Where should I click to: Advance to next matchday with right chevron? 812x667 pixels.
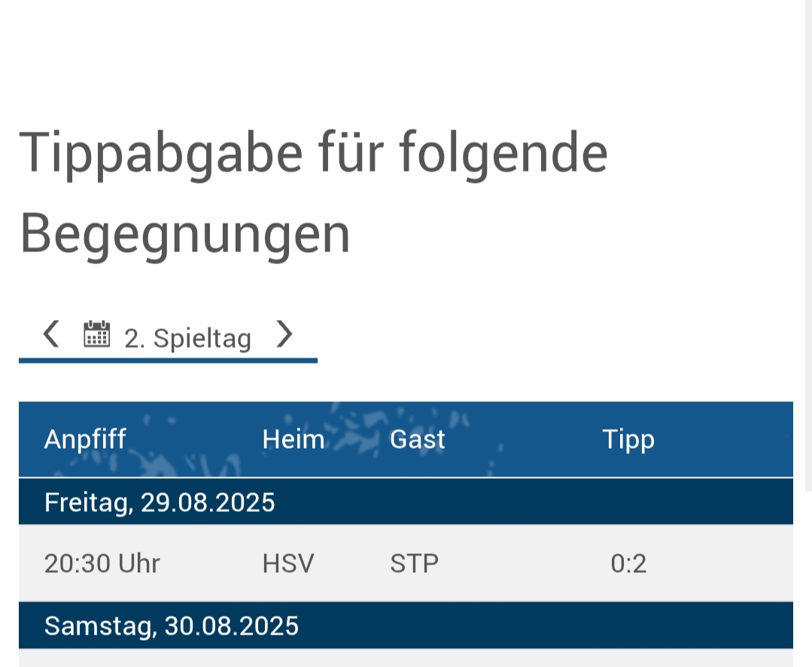tap(284, 333)
